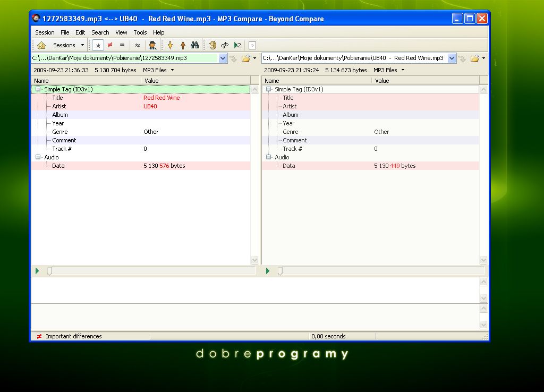Toggle Show All (asterisk) filter
Image resolution: width=544 pixels, height=392 pixels.
tap(98, 45)
